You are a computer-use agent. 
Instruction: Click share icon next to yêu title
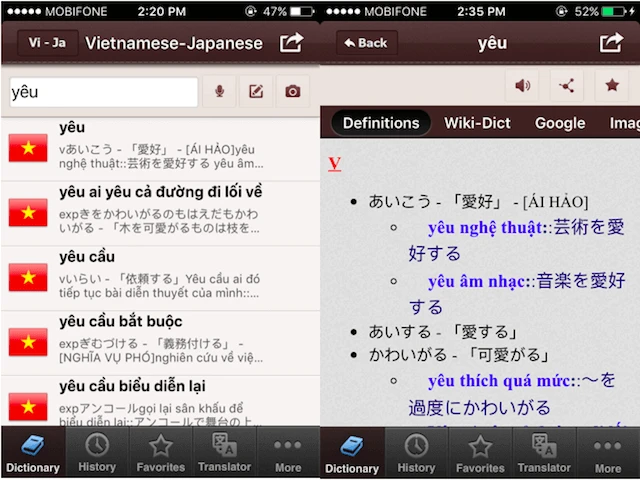pyautogui.click(x=611, y=43)
